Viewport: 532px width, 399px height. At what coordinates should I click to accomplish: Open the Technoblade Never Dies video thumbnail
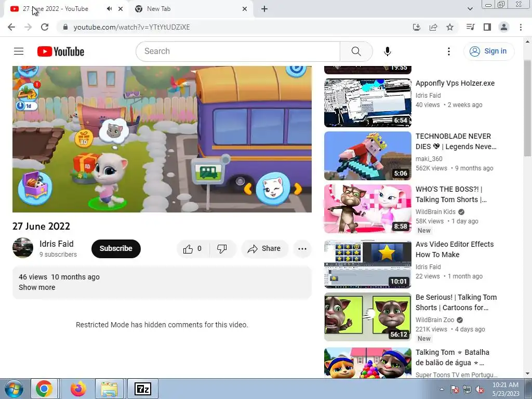368,156
